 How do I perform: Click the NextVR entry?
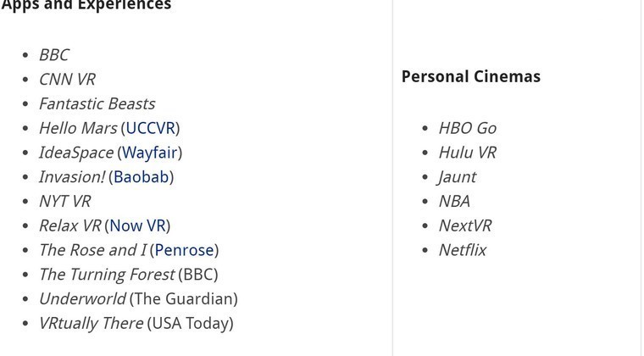click(465, 225)
